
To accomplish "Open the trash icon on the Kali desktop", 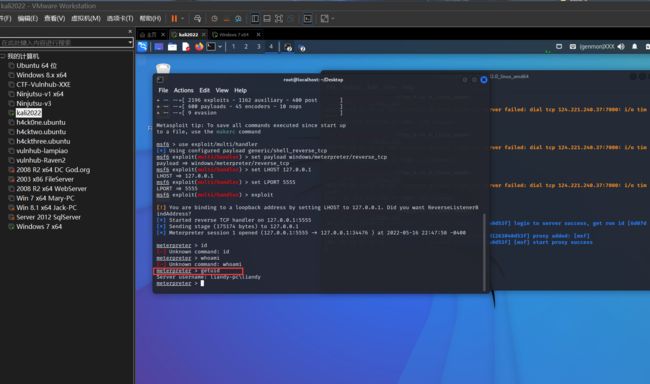I will pos(163,68).
